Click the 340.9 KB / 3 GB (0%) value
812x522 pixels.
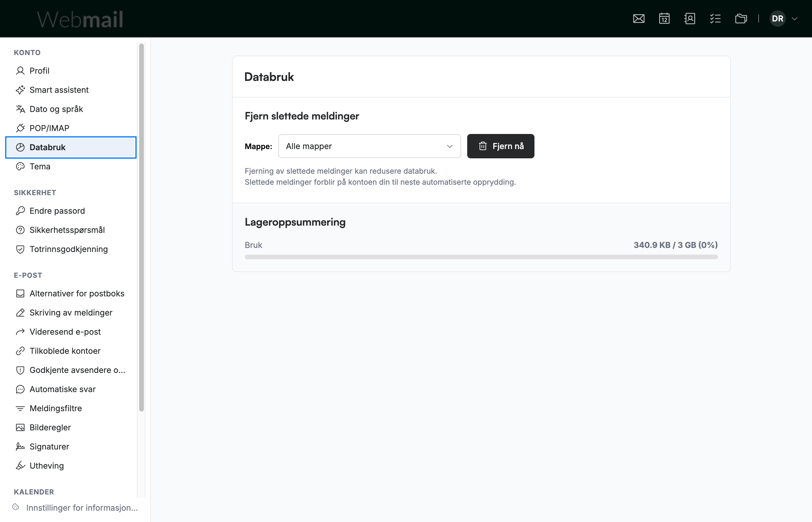675,245
